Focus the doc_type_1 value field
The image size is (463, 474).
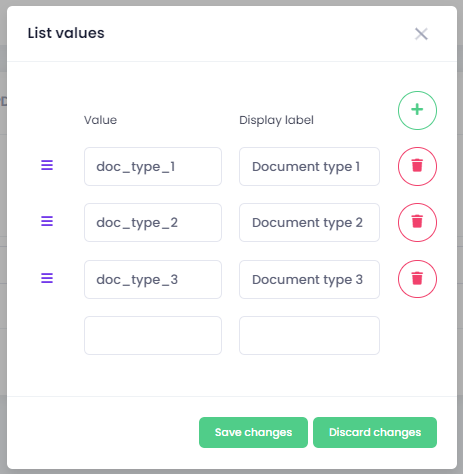153,166
